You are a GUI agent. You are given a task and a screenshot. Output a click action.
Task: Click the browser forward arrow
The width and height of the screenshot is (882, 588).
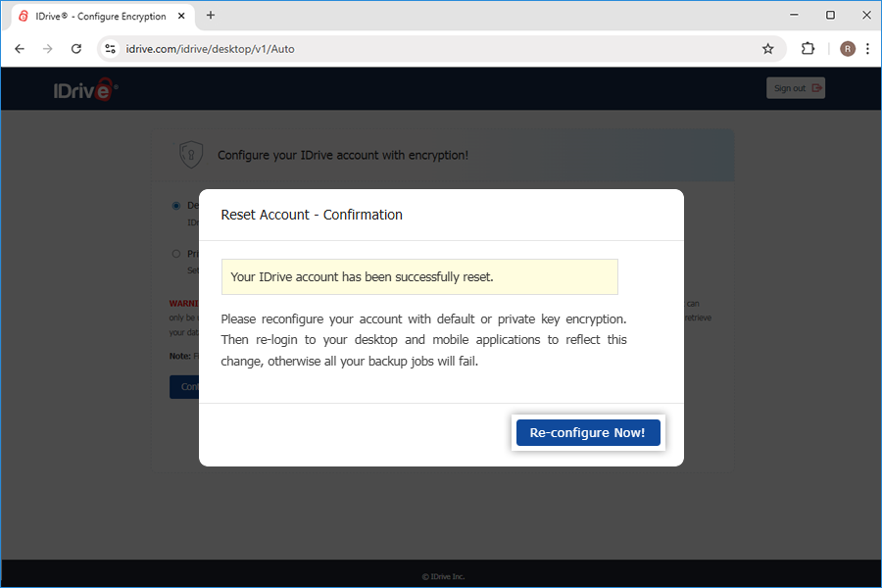tap(48, 49)
